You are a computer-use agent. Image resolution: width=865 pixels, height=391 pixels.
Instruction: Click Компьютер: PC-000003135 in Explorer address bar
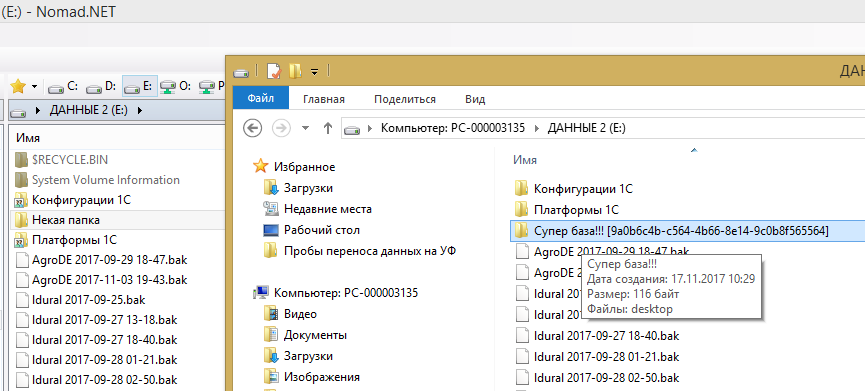453,128
